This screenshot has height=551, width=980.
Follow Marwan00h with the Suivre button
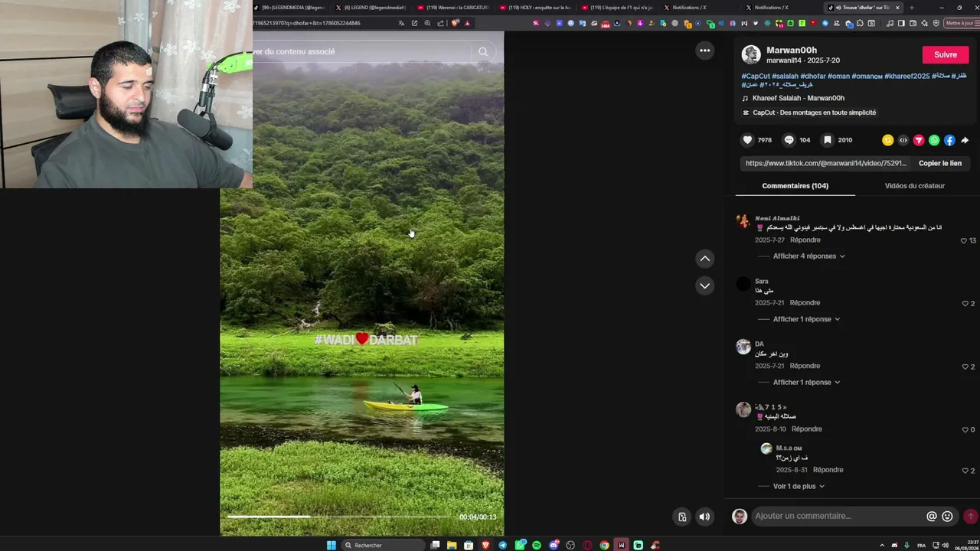click(946, 54)
